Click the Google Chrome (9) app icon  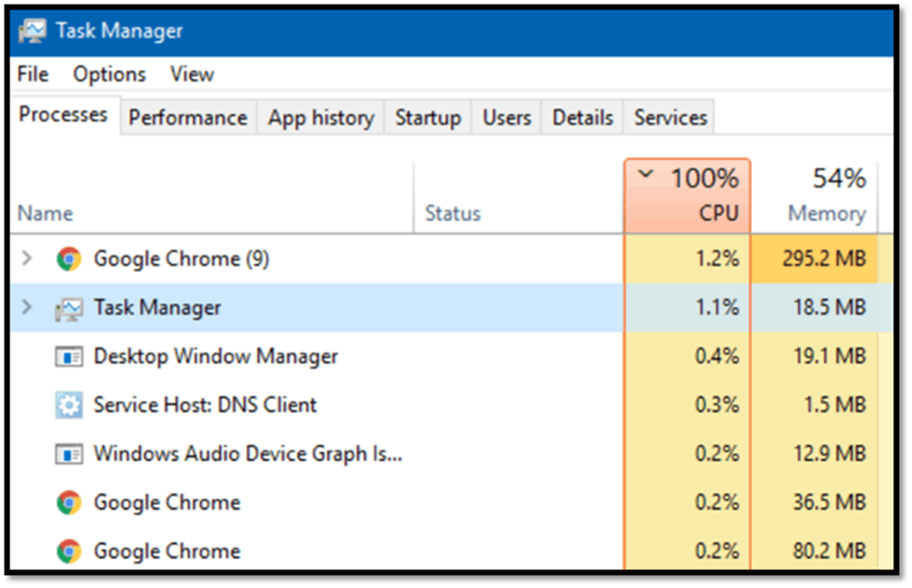[68, 259]
